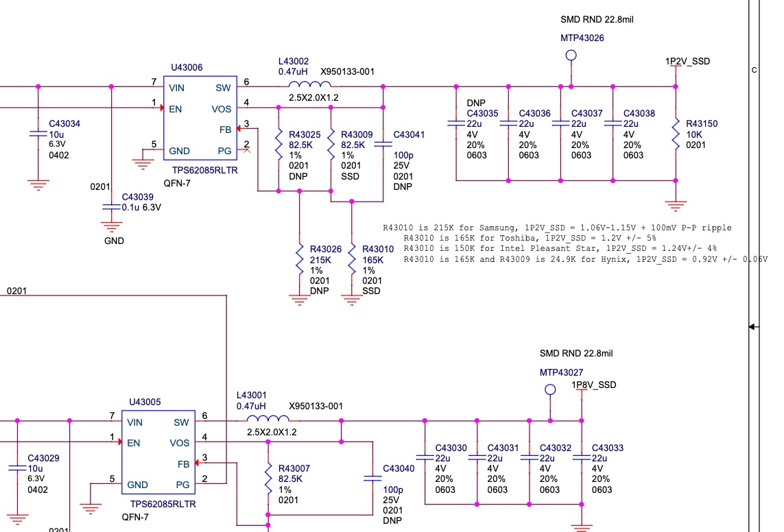This screenshot has width=784, height=532.
Task: Click the note about Intel Pleasant Star
Action: coord(560,248)
